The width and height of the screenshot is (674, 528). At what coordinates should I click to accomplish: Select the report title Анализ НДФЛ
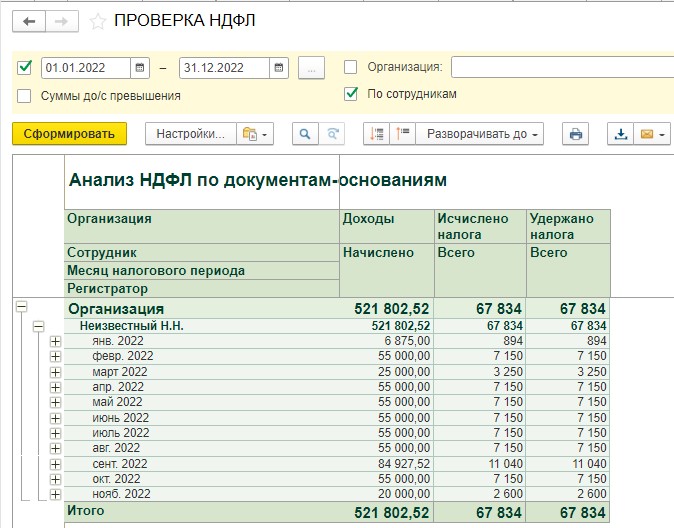pos(258,180)
